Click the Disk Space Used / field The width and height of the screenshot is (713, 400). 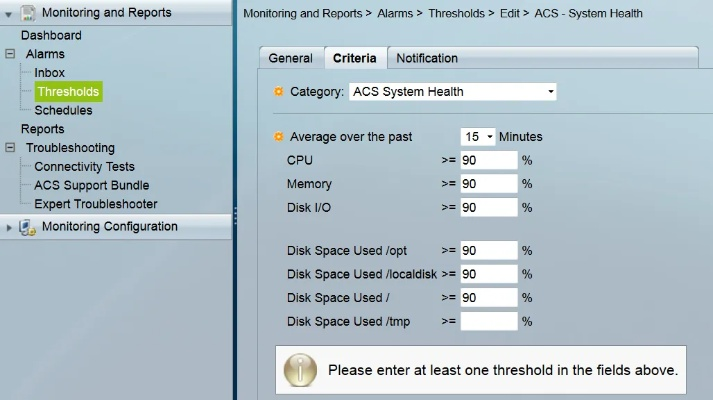pyautogui.click(x=489, y=298)
